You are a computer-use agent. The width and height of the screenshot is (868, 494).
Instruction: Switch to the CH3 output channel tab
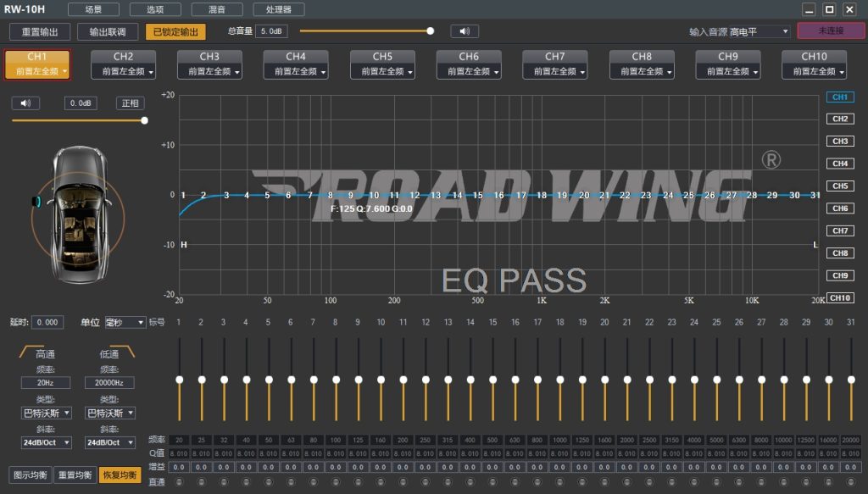[209, 57]
